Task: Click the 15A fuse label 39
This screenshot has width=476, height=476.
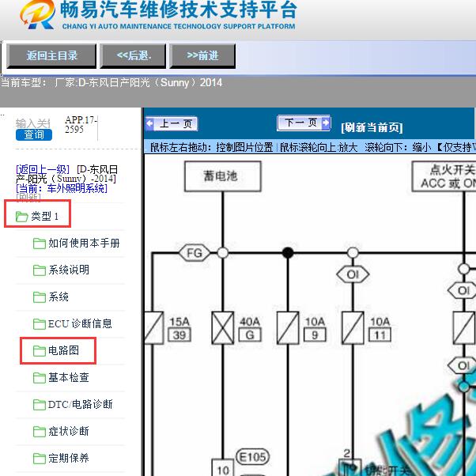Action: tap(179, 335)
